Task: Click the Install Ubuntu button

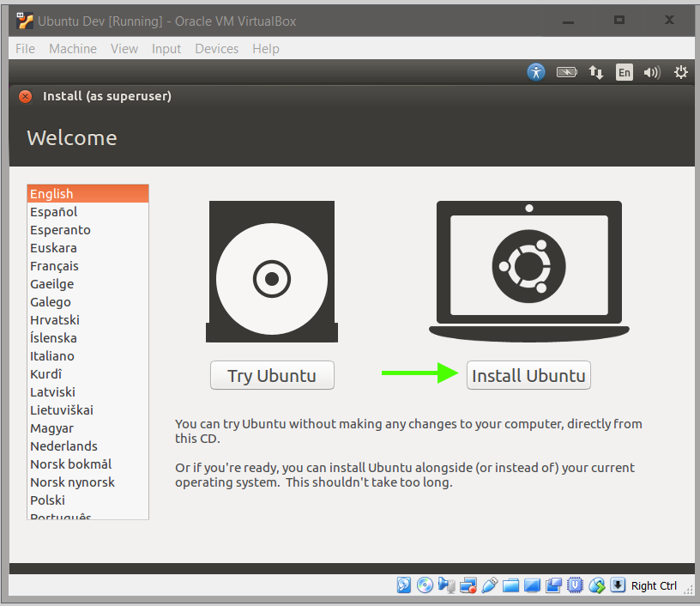Action: pos(528,375)
